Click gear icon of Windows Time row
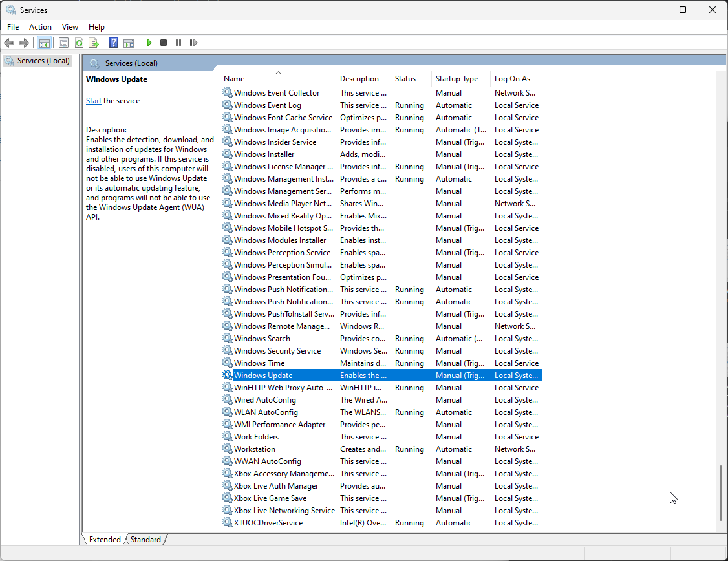 click(227, 363)
